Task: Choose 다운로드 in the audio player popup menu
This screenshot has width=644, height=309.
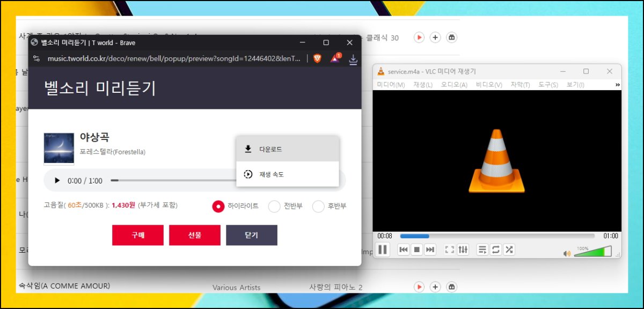Action: point(287,149)
